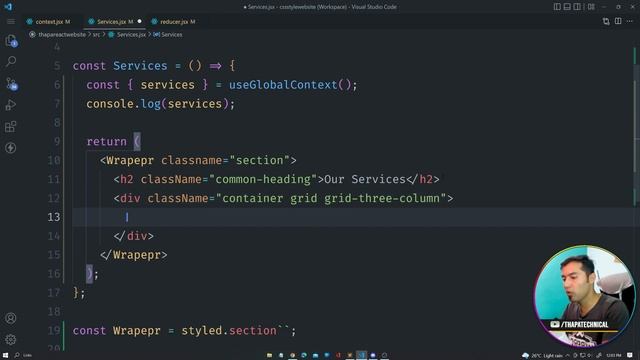Viewport: 640px width, 360px height.
Task: Open the Manage gear icon
Action: pyautogui.click(x=11, y=339)
